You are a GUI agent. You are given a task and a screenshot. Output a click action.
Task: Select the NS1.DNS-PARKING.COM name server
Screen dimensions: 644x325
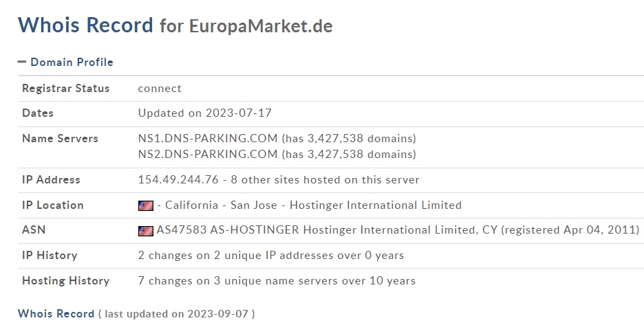coord(208,138)
